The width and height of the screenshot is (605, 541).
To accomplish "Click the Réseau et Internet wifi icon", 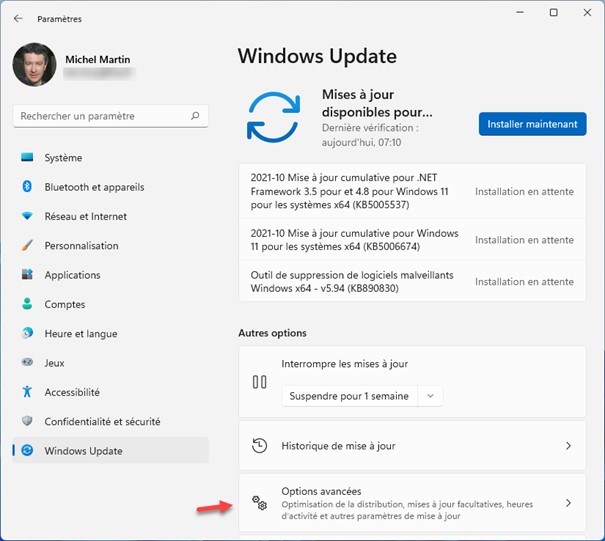I will [x=27, y=216].
